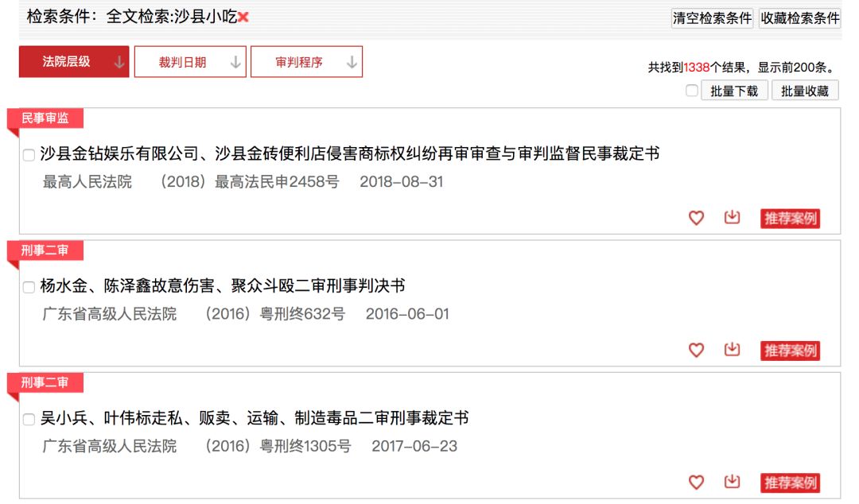Image resolution: width=859 pixels, height=504 pixels.
Task: Click 推荐案例 badge on 粤刑终1305号 case
Action: pyautogui.click(x=790, y=483)
